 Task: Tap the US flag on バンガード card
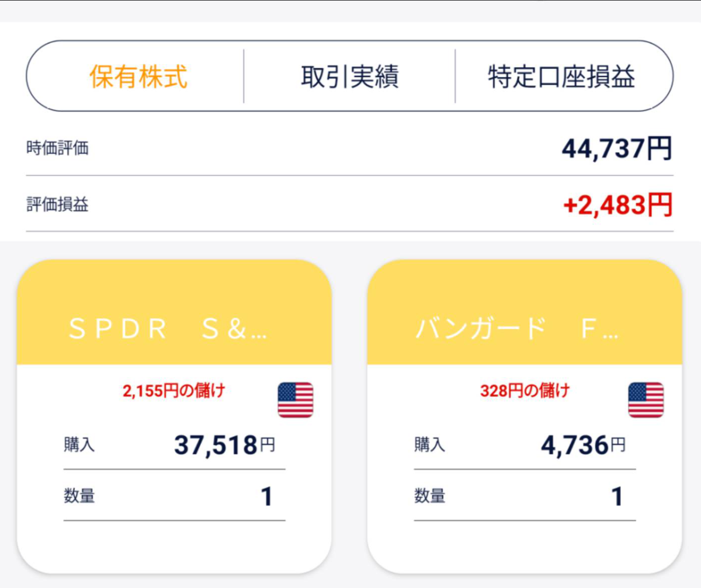[646, 400]
